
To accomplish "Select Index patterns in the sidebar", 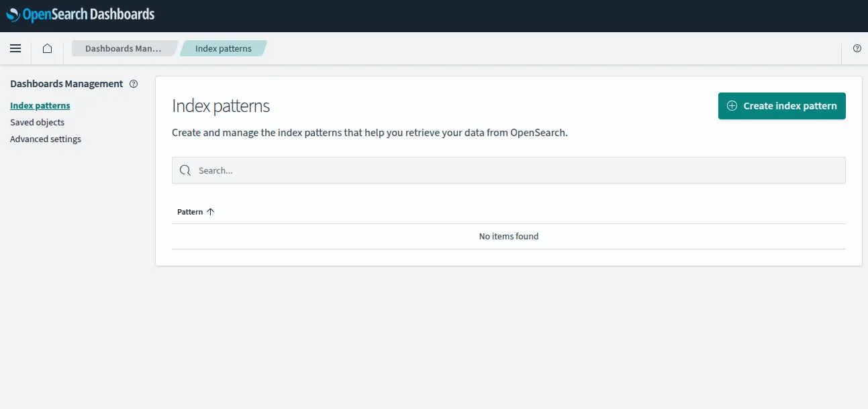I will [x=40, y=105].
